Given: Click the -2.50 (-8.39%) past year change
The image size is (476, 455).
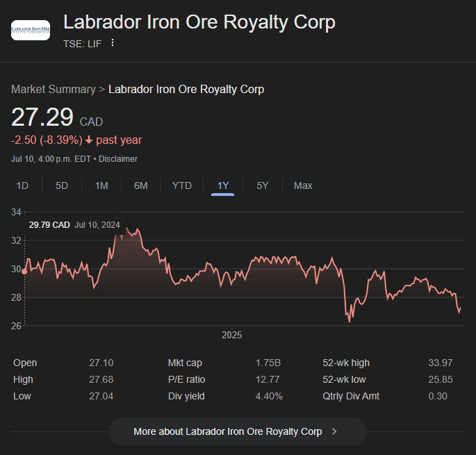Looking at the screenshot, I should pos(76,140).
